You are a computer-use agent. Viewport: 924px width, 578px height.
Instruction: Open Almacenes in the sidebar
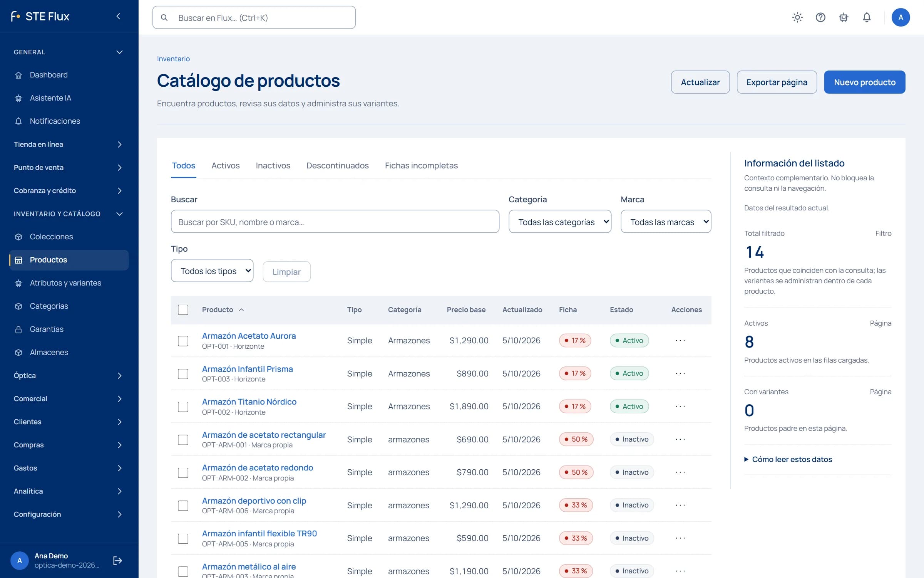[69, 352]
